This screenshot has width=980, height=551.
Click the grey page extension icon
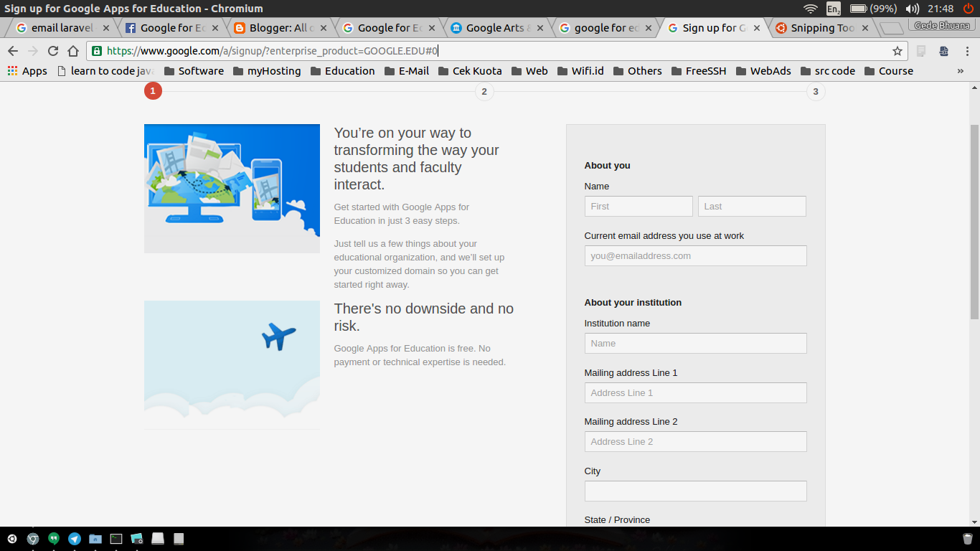click(x=921, y=51)
